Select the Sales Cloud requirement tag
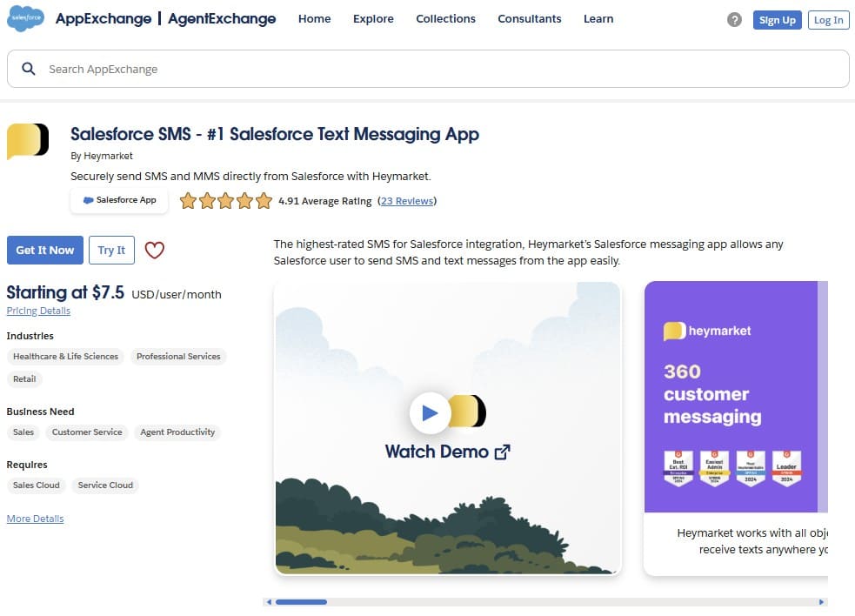The image size is (855, 616). point(36,485)
